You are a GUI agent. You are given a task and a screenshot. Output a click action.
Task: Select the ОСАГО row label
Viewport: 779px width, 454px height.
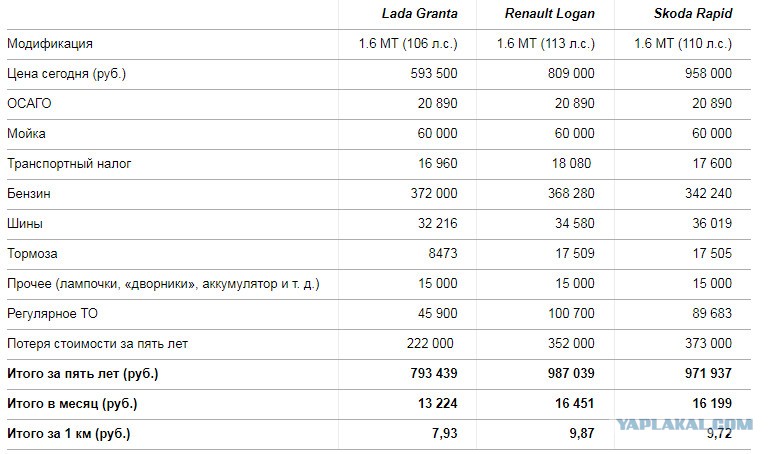(x=29, y=104)
